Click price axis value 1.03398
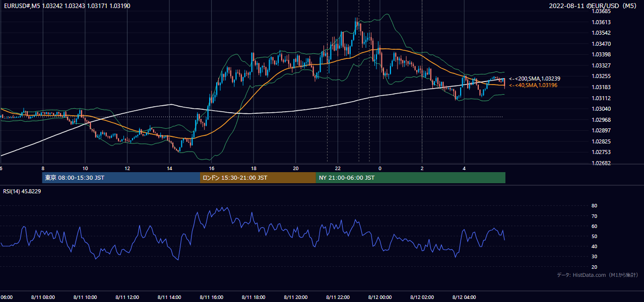644x302 pixels. [602, 54]
